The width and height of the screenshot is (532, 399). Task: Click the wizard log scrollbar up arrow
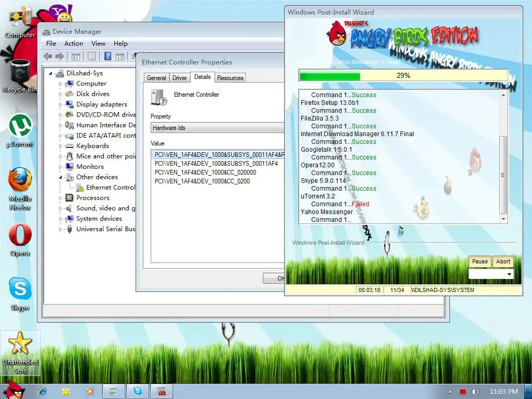503,95
